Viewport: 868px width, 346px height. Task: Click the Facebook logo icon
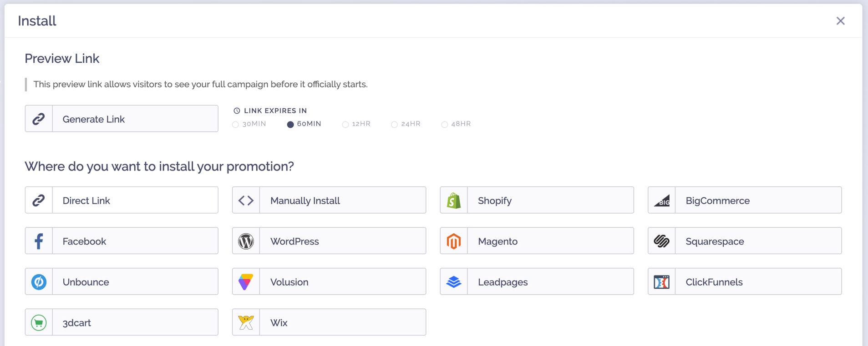click(39, 241)
